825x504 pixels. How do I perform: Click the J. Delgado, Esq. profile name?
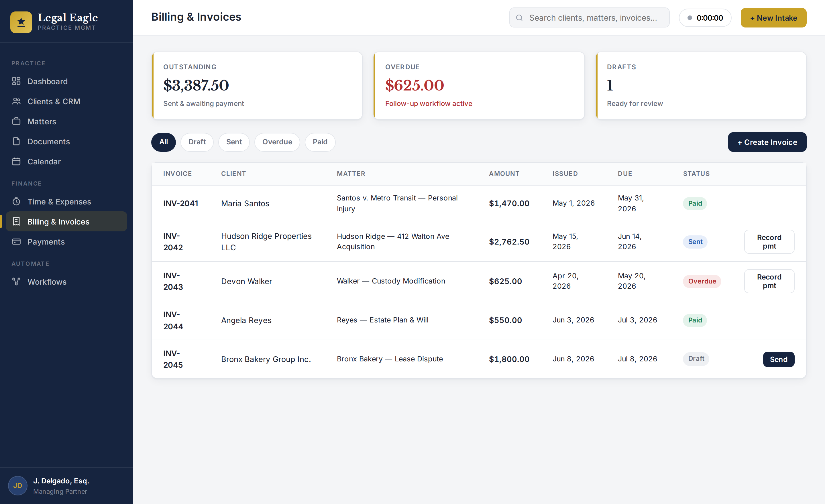tap(61, 481)
